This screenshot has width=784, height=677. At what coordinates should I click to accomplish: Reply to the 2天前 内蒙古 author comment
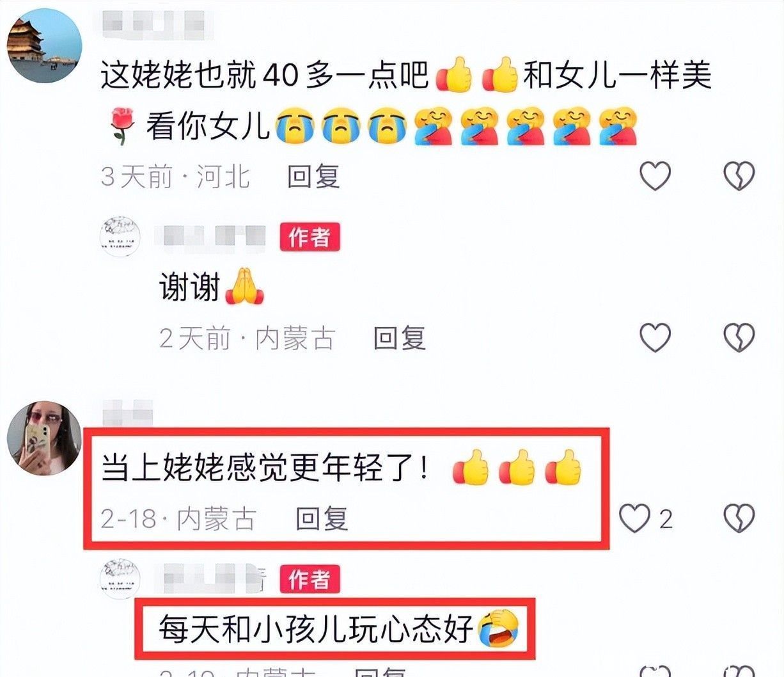click(x=400, y=338)
